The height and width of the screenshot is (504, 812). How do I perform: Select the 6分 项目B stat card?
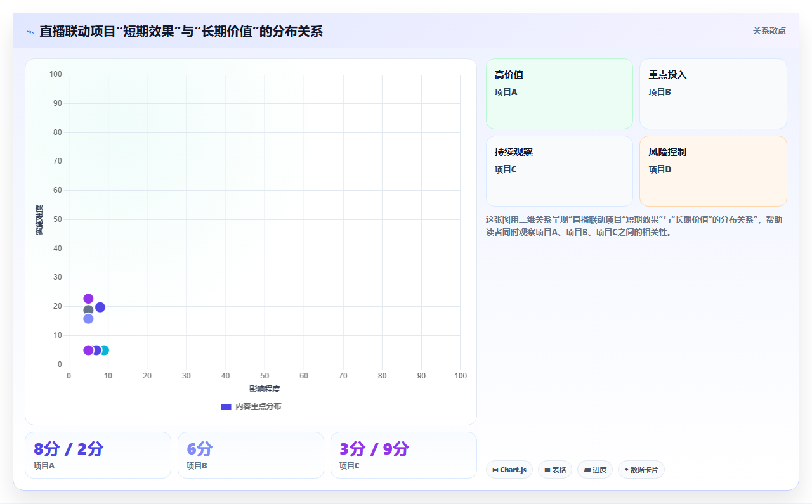[x=251, y=455]
